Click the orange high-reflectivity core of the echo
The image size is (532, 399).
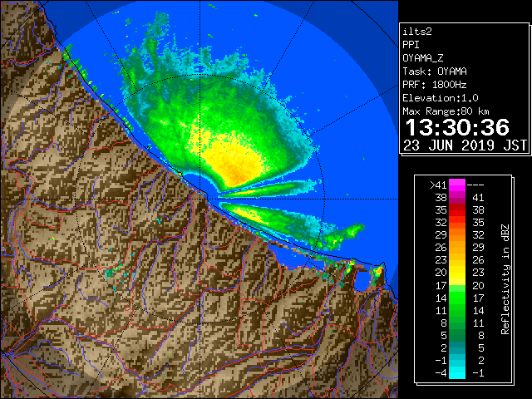click(236, 175)
